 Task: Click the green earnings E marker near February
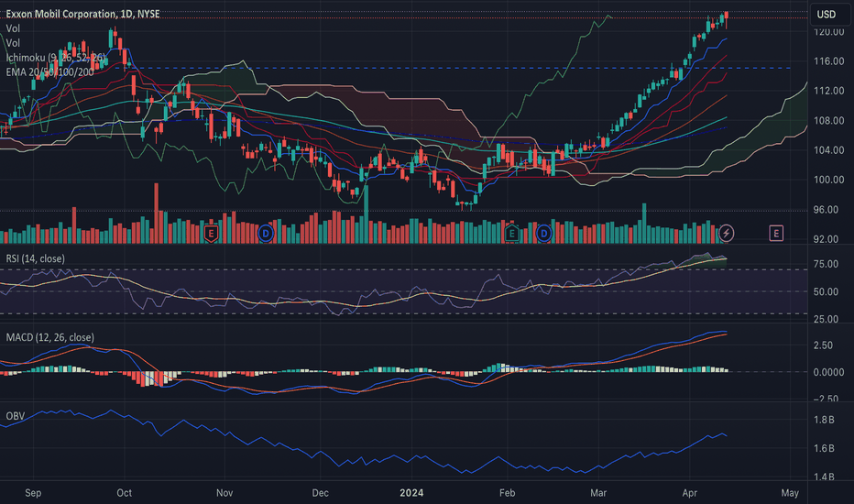point(511,234)
